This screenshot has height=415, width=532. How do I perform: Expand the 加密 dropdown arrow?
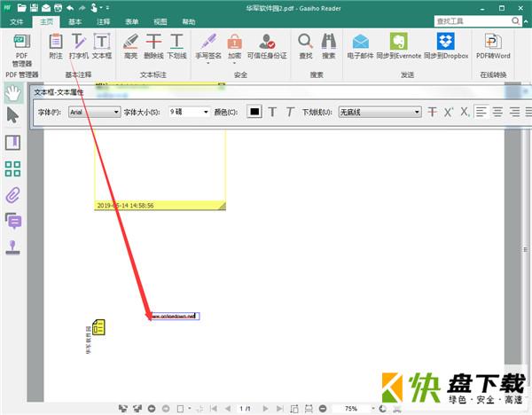[x=234, y=63]
